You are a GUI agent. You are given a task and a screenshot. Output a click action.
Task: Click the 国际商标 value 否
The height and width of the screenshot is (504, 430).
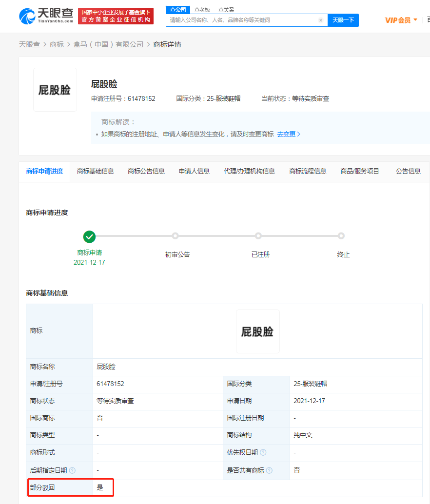pyautogui.click(x=100, y=418)
